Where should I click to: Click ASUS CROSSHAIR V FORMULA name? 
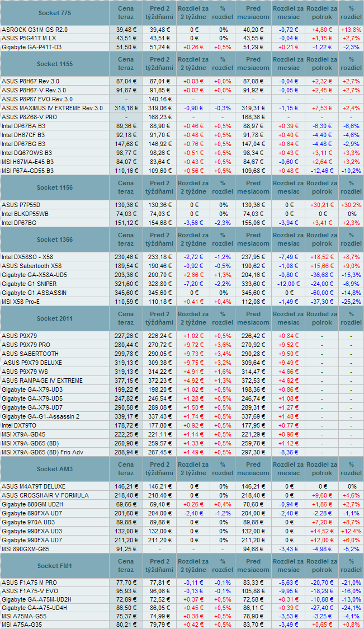pyautogui.click(x=45, y=495)
